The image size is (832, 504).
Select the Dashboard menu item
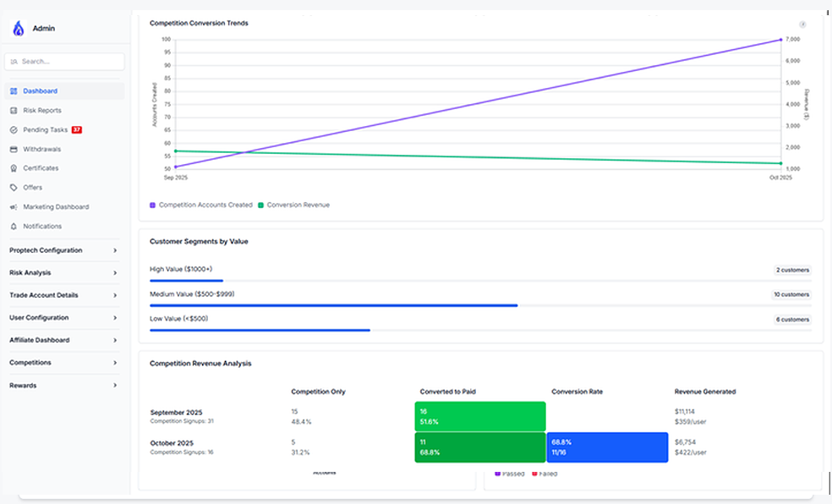pos(41,91)
